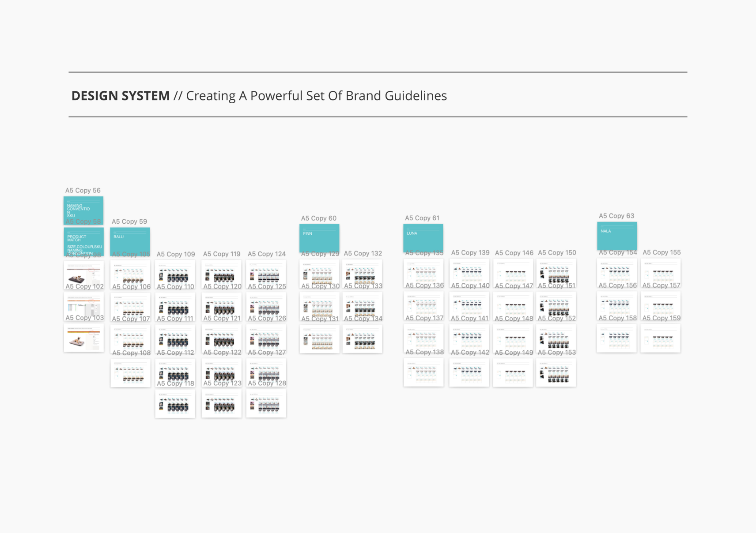The image size is (756, 533).
Task: Select the teal FINN artboard
Action: pos(319,238)
